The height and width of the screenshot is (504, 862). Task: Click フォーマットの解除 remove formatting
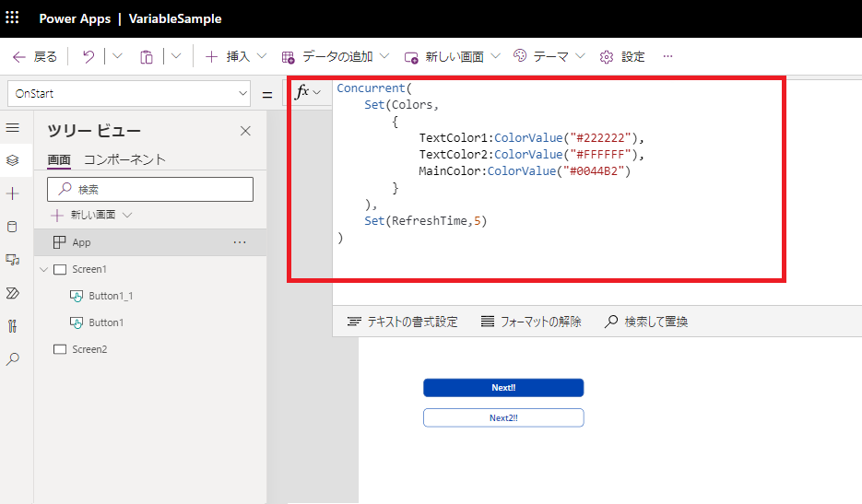pyautogui.click(x=531, y=322)
